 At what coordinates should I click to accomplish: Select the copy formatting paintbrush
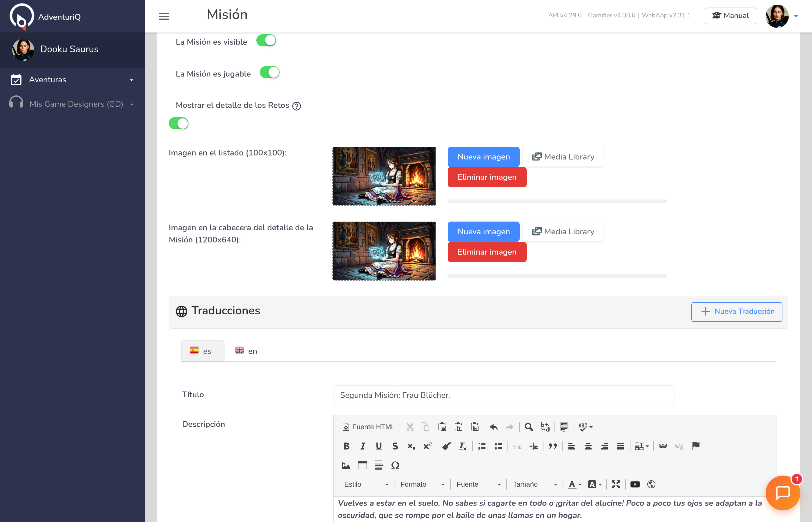click(447, 446)
